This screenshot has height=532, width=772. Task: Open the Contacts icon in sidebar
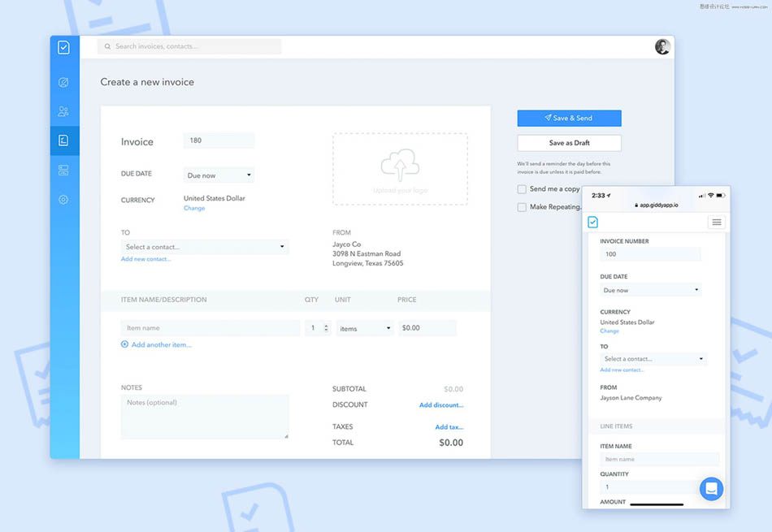[x=63, y=111]
